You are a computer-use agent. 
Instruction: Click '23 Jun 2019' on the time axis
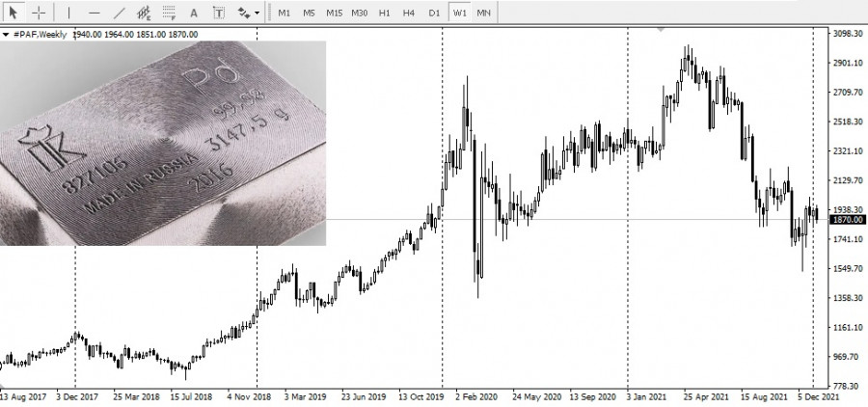[x=364, y=397]
